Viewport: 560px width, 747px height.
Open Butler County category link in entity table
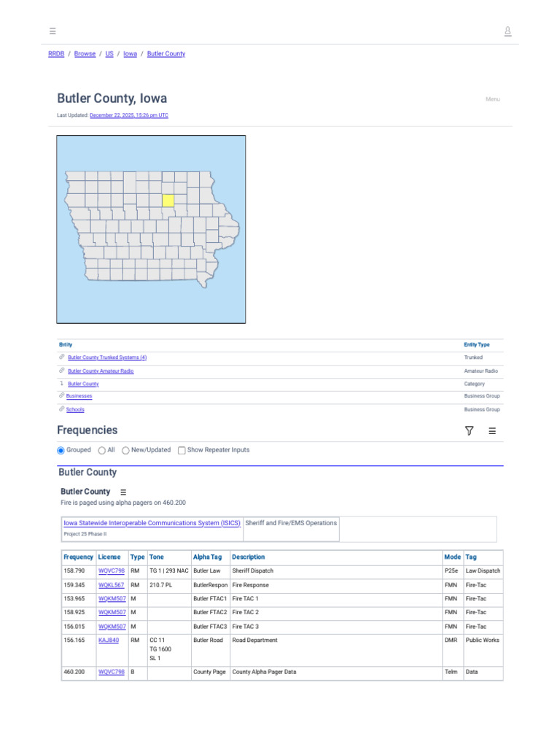pos(83,384)
